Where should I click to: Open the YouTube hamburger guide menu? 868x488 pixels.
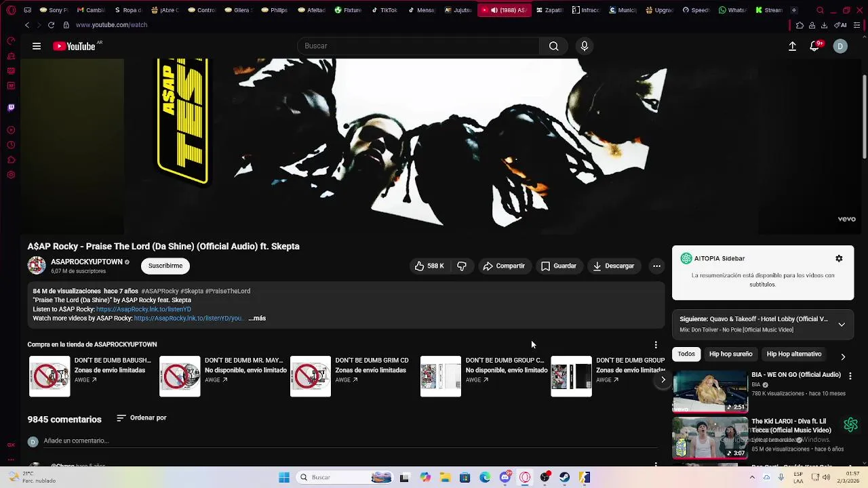click(x=37, y=46)
